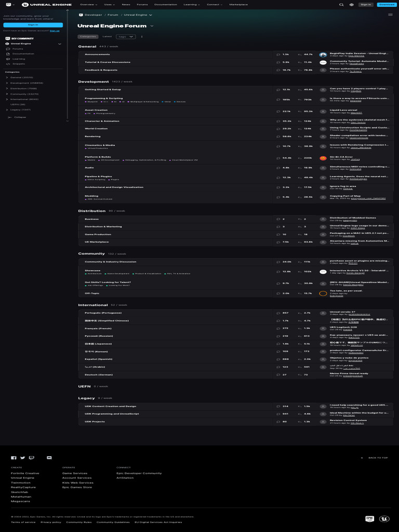The width and height of the screenshot is (399, 532).
Task: Open the hamburger menu icon below Download
Action: 390,15
